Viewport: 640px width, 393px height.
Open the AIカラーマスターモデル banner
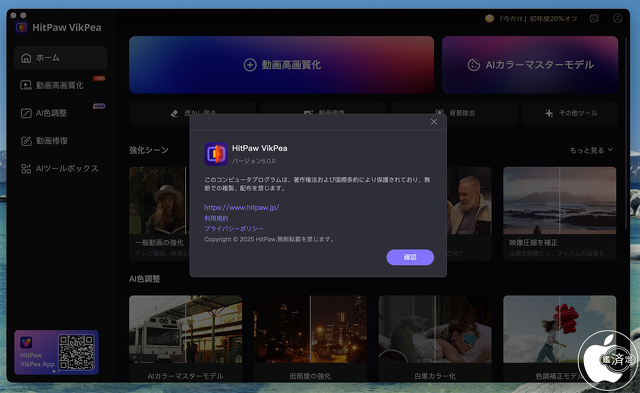pos(530,64)
